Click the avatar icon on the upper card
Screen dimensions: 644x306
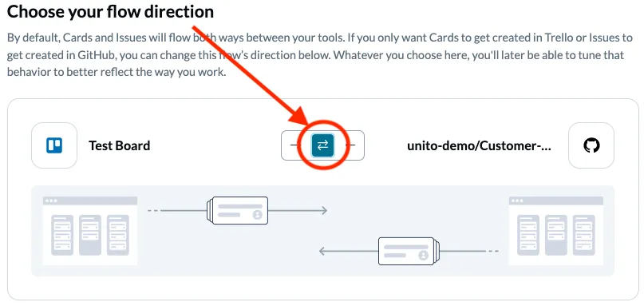258,215
